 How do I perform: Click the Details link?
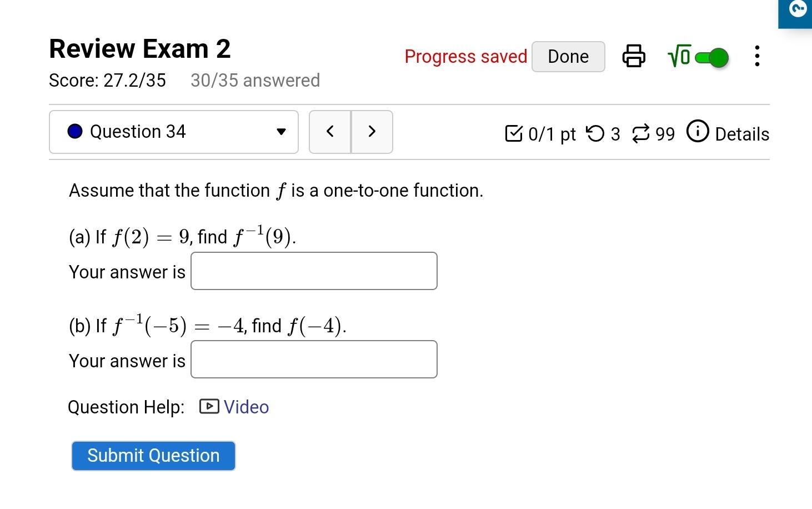pyautogui.click(x=742, y=134)
